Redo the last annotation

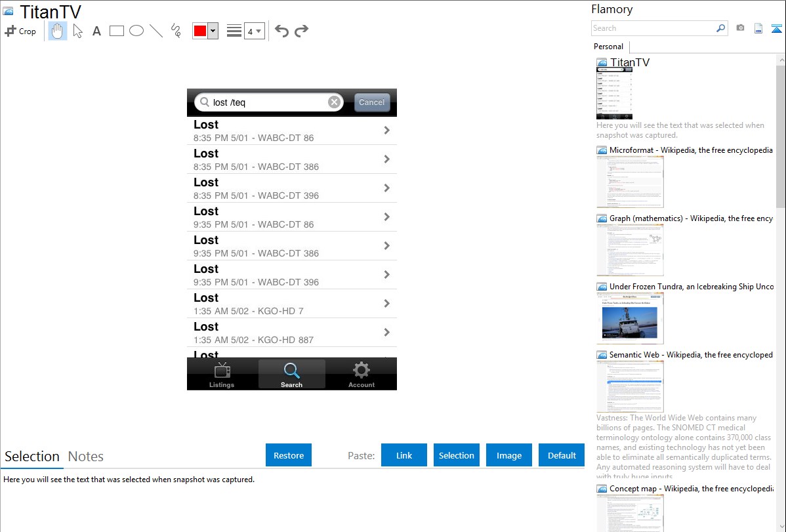click(x=301, y=31)
